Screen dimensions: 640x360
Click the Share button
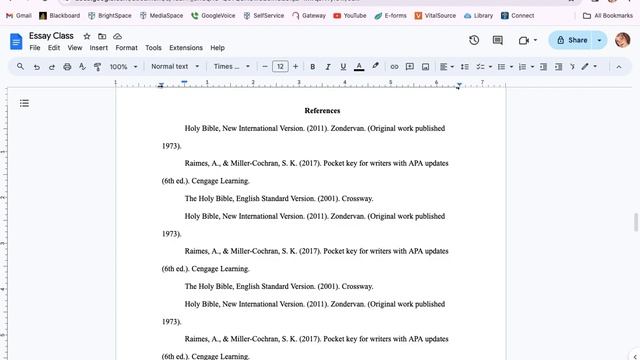click(571, 40)
